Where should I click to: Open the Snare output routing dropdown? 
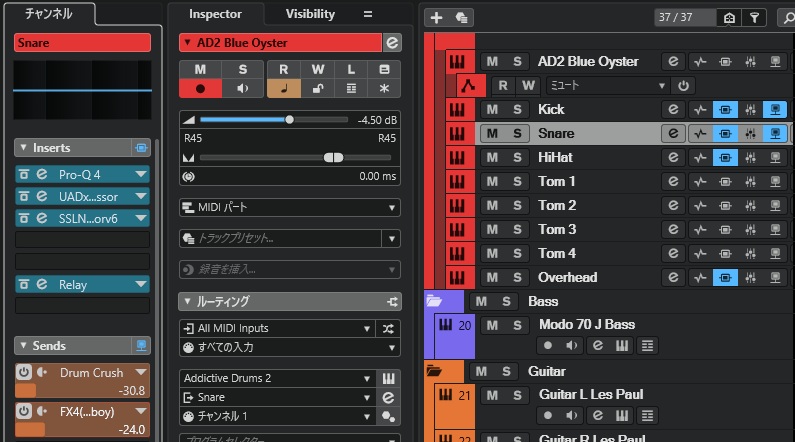point(277,397)
